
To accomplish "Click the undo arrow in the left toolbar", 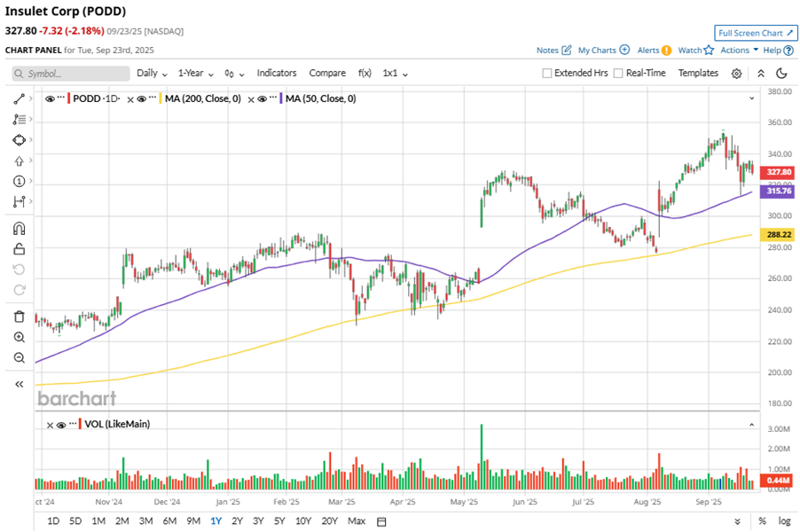I will (x=19, y=270).
